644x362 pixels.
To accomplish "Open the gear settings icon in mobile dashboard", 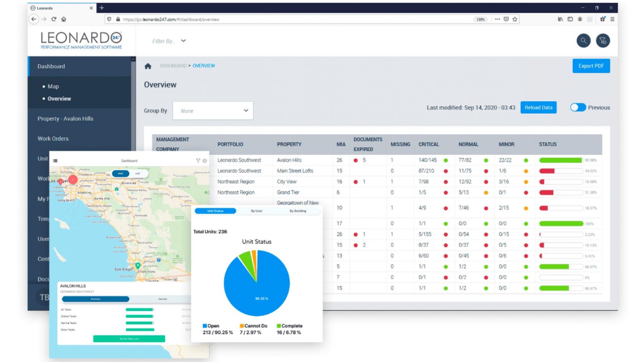I will (205, 160).
